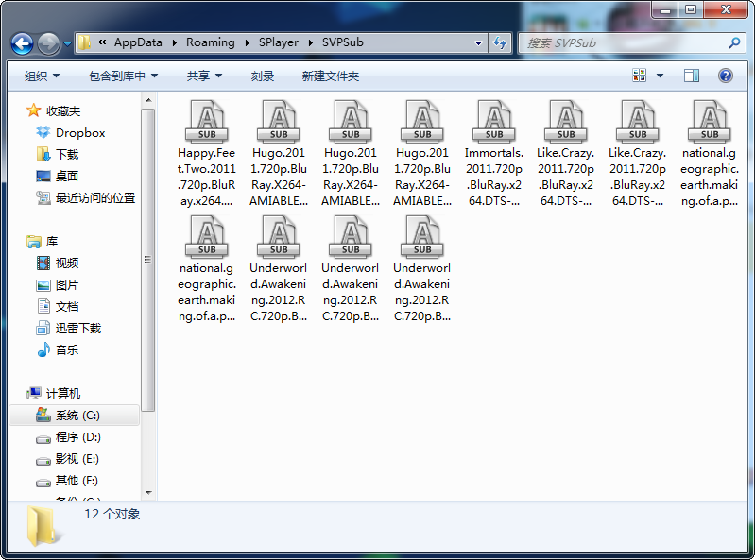Minimize the Explorer window
Image resolution: width=755 pixels, height=560 pixels.
click(x=665, y=9)
